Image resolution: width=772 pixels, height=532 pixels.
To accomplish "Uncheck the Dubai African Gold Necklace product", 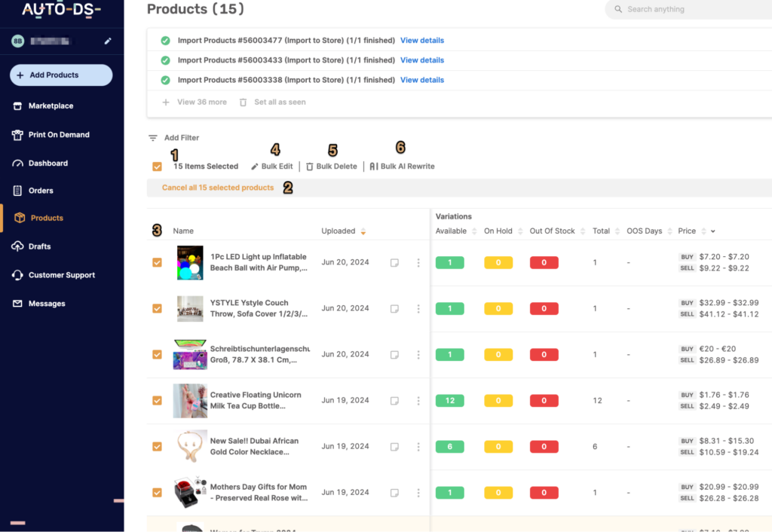I will tap(157, 447).
